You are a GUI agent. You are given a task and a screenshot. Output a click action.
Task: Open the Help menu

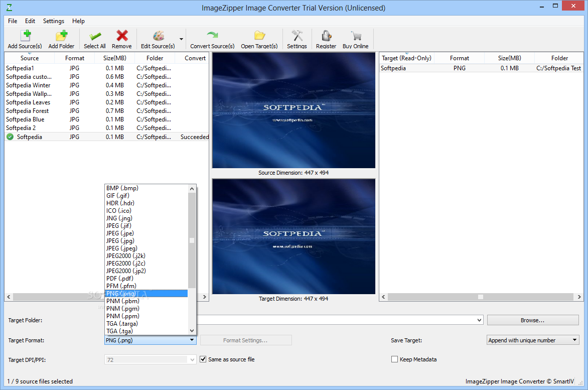point(78,21)
